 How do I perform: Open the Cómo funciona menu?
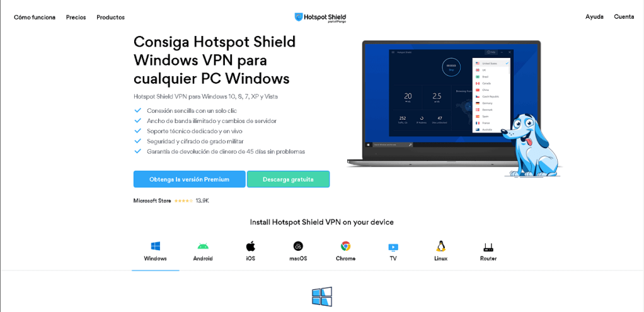click(35, 17)
